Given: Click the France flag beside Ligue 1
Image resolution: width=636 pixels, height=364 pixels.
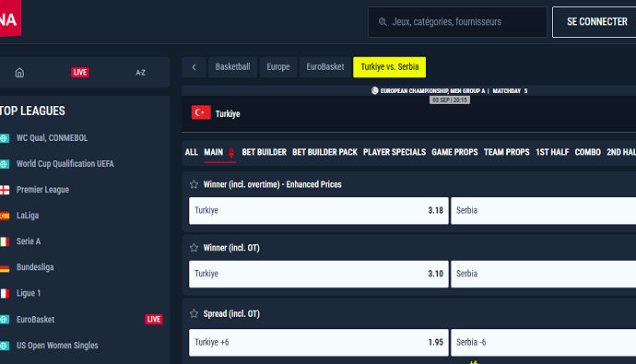Looking at the screenshot, I should (5, 293).
